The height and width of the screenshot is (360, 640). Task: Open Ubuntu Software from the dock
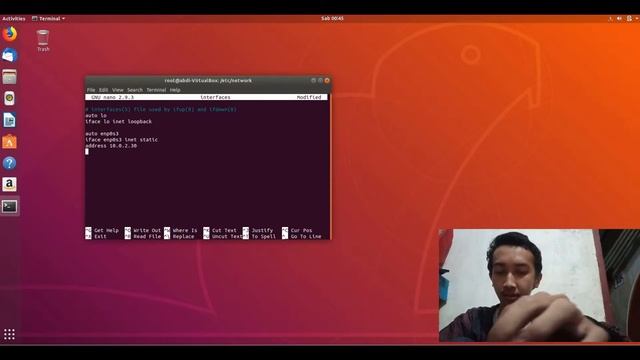[x=9, y=142]
